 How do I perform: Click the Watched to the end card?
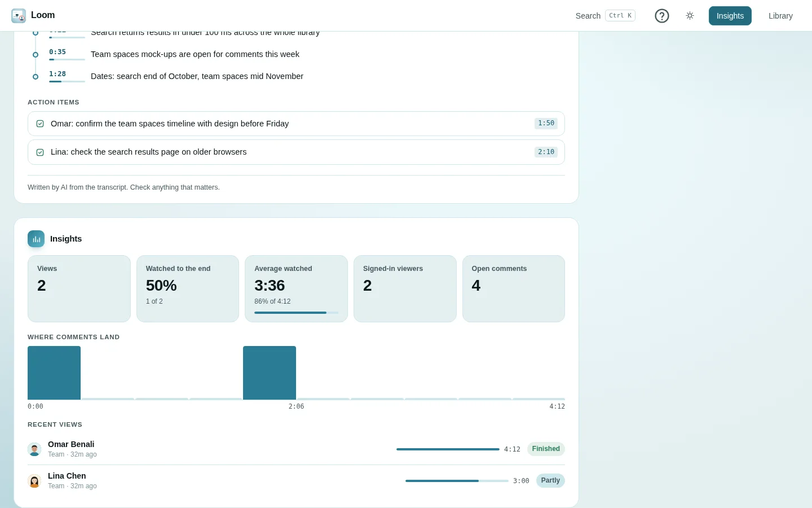(x=188, y=288)
